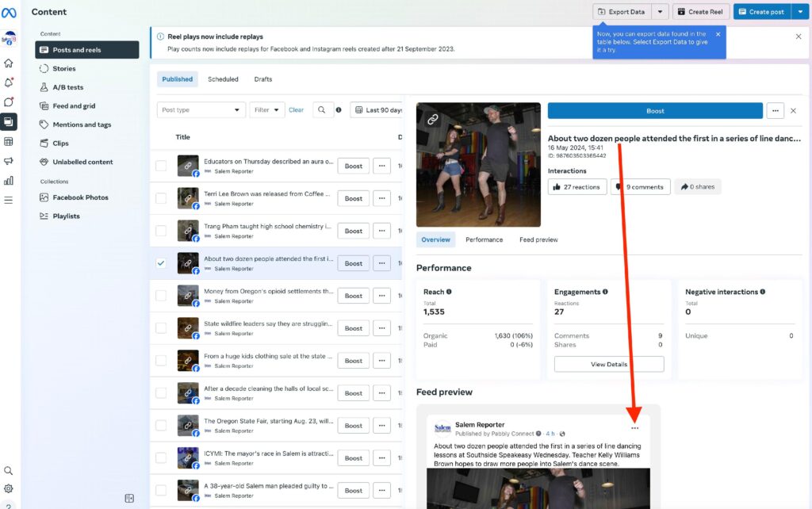Open notifications bell icon
Viewport: 812px width, 509px height.
pos(9,82)
